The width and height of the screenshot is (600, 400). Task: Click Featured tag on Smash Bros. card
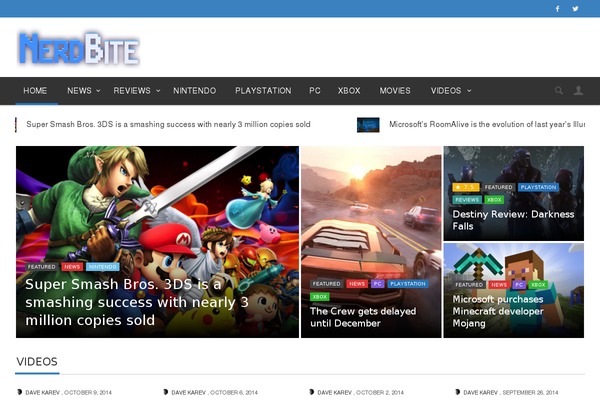(41, 267)
